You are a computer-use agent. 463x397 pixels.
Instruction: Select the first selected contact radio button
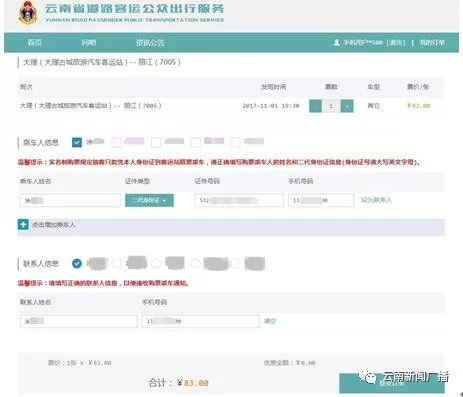pos(77,264)
